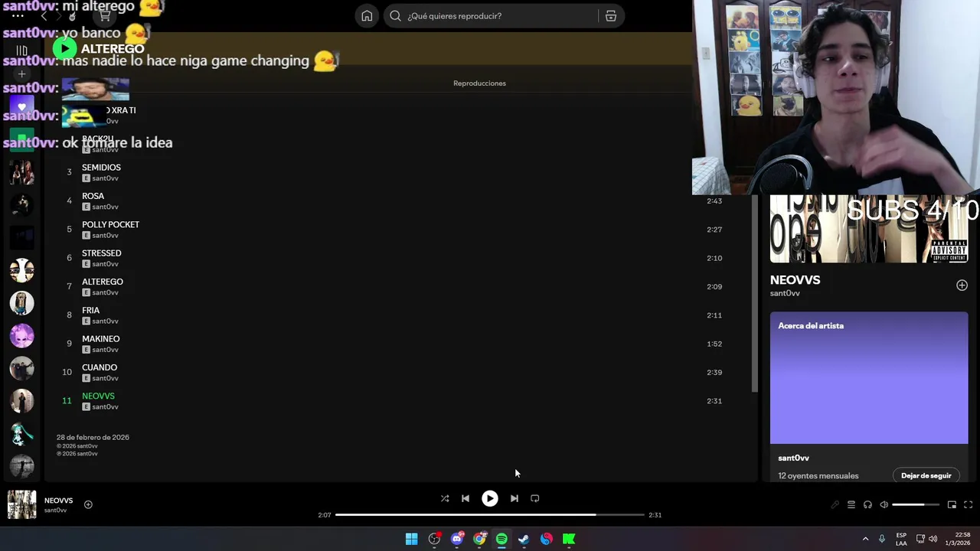Click the now playing album cover thumbnail

pos(21,504)
